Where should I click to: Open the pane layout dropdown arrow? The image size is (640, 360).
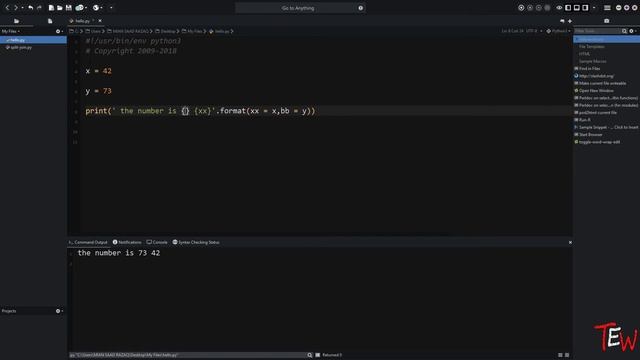point(594,8)
